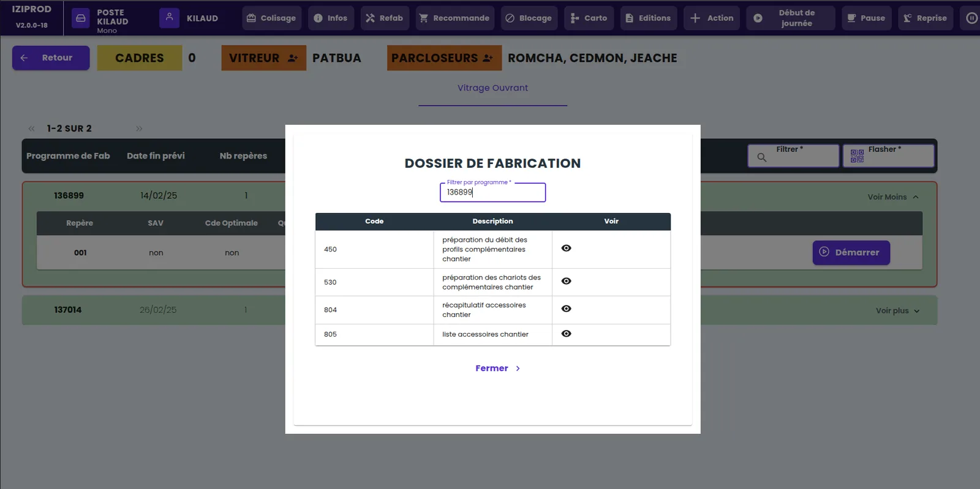The width and height of the screenshot is (980, 489).
Task: Select the Vitrage Ouvrant tab
Action: [492, 88]
